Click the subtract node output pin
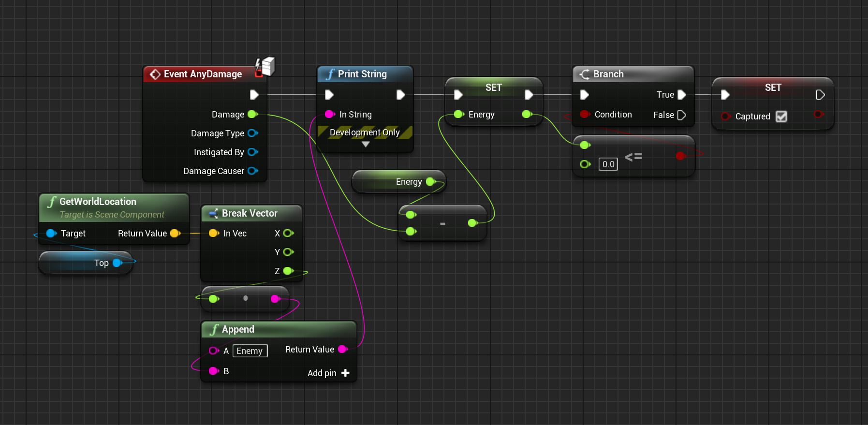This screenshot has width=868, height=425. click(x=473, y=223)
